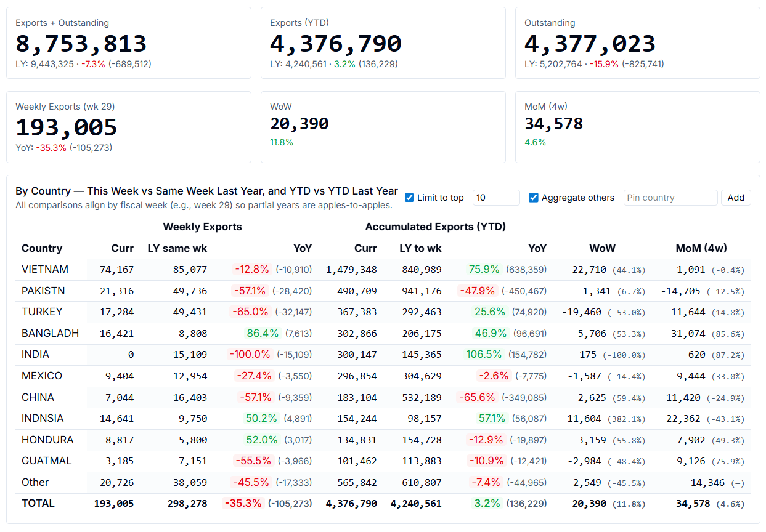
Task: Click the Add button
Action: [x=736, y=198]
